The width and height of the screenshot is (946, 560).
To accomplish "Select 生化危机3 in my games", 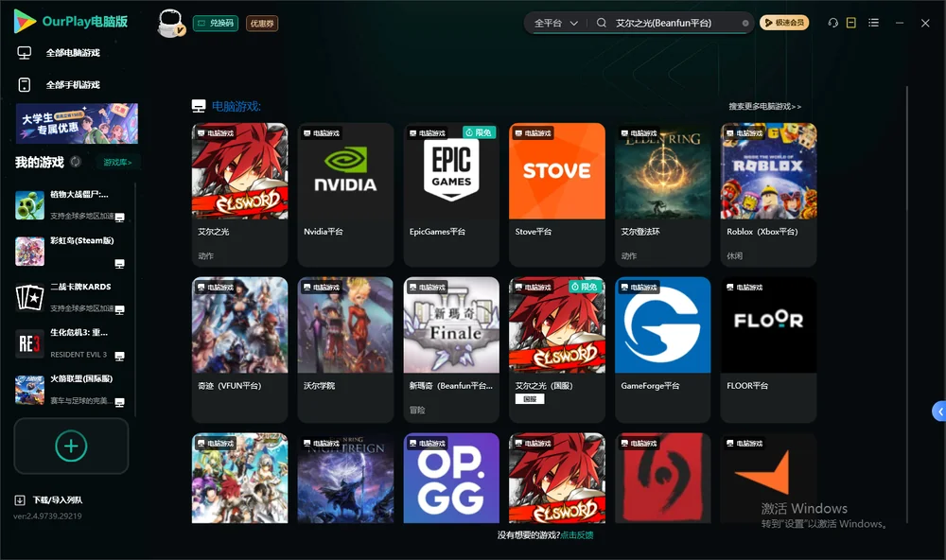I will click(x=71, y=343).
